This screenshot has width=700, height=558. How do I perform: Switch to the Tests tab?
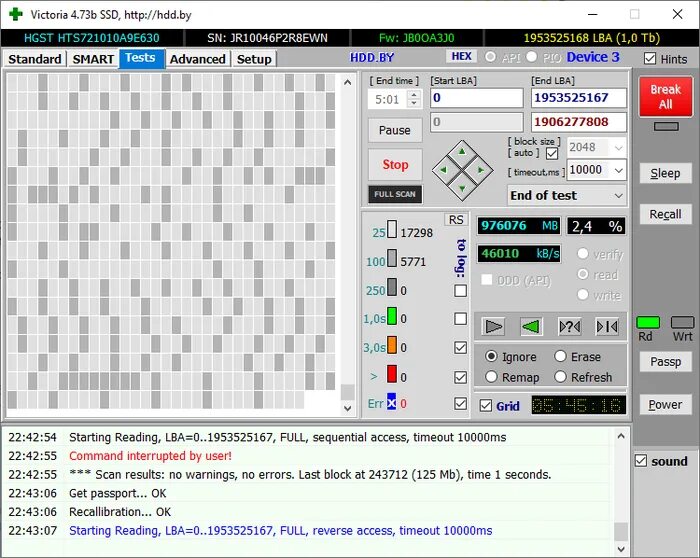(141, 58)
